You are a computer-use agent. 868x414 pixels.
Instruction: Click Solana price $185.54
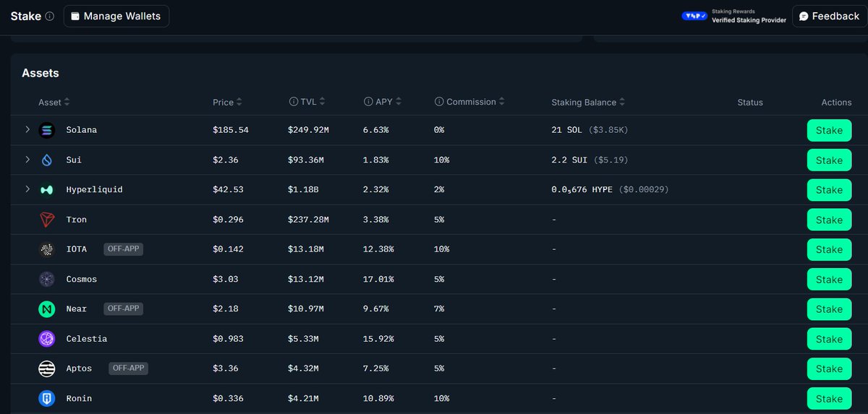(230, 130)
